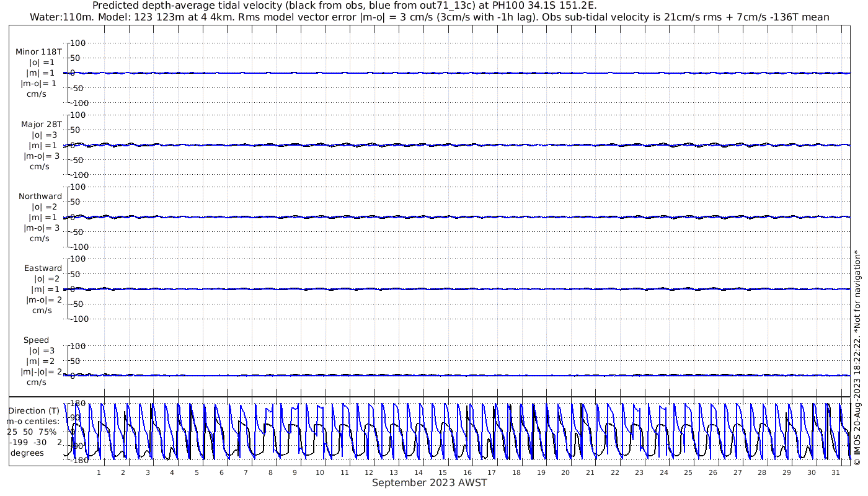The width and height of the screenshot is (868, 496).
Task: Click day '7' on the date axis
Action: click(246, 472)
